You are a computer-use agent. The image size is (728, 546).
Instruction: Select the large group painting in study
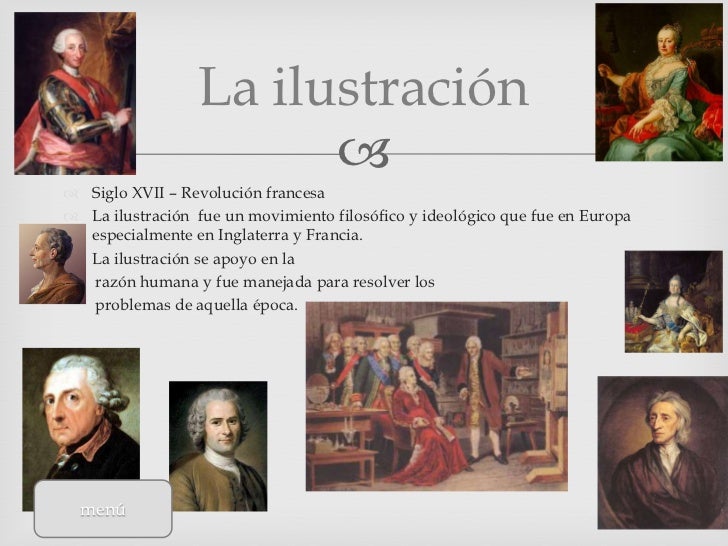point(436,396)
